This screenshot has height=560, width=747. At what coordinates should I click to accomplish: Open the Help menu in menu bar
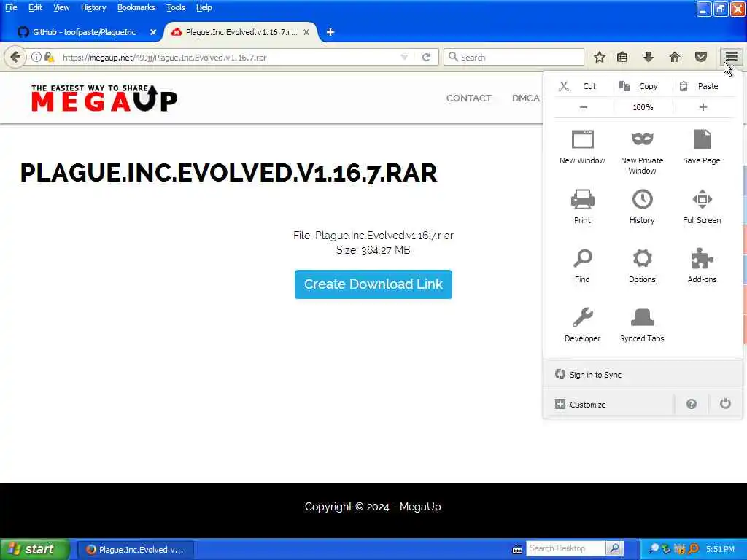coord(204,7)
